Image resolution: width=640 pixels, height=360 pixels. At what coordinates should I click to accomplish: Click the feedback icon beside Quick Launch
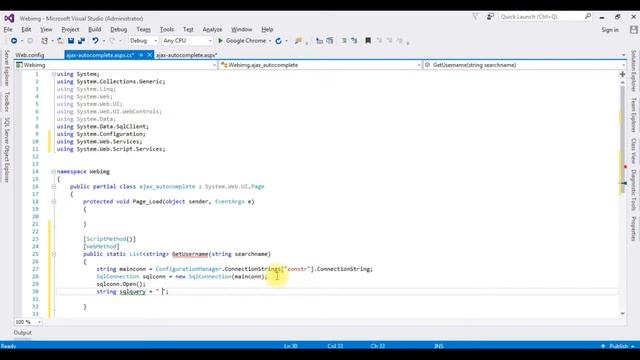click(490, 17)
